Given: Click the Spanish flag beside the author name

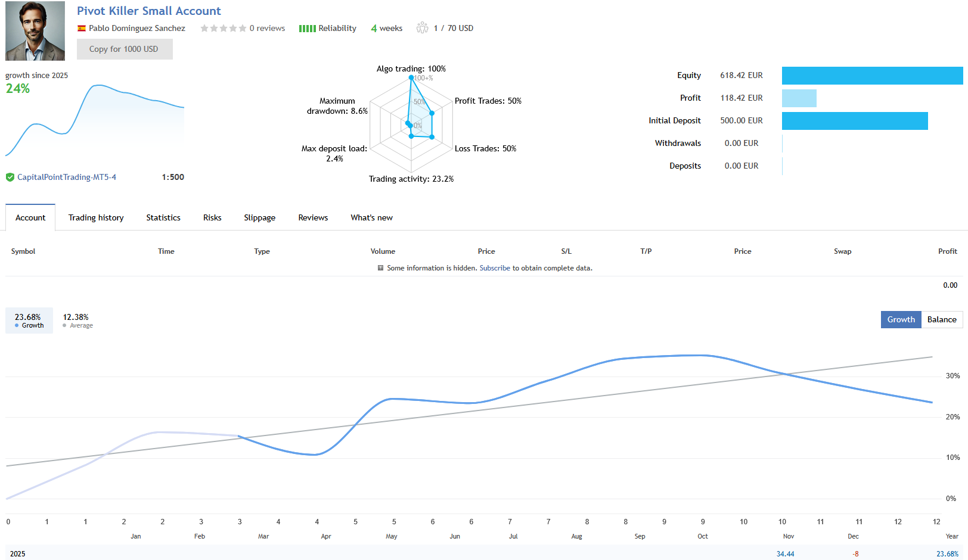Looking at the screenshot, I should (x=81, y=27).
